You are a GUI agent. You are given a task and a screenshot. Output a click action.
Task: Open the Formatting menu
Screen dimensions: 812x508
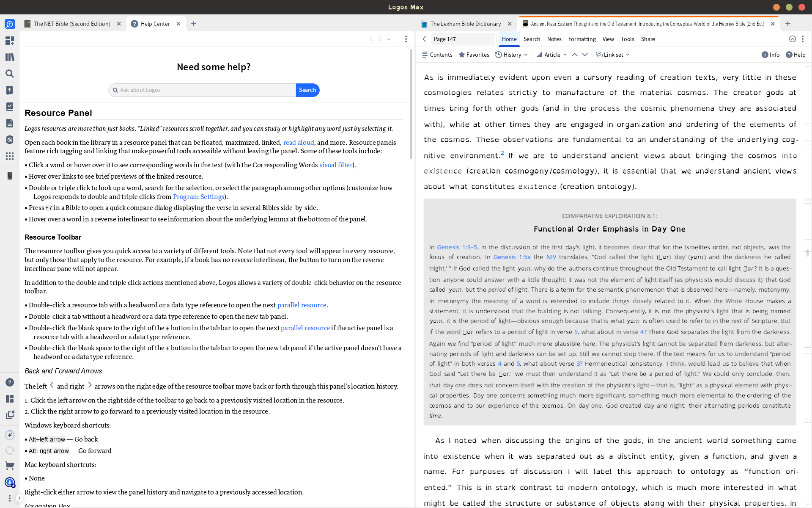(582, 39)
